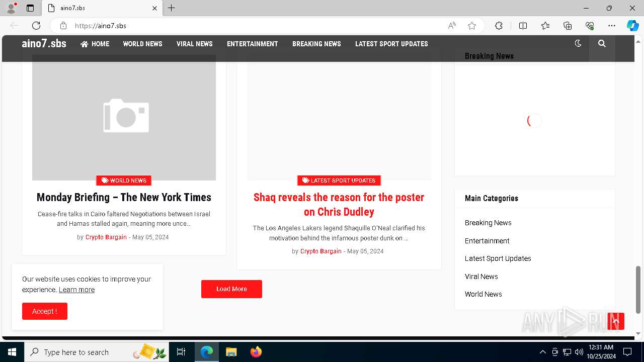The width and height of the screenshot is (644, 362).
Task: Select Latest Sport Updates in Main Categories
Action: (498, 258)
